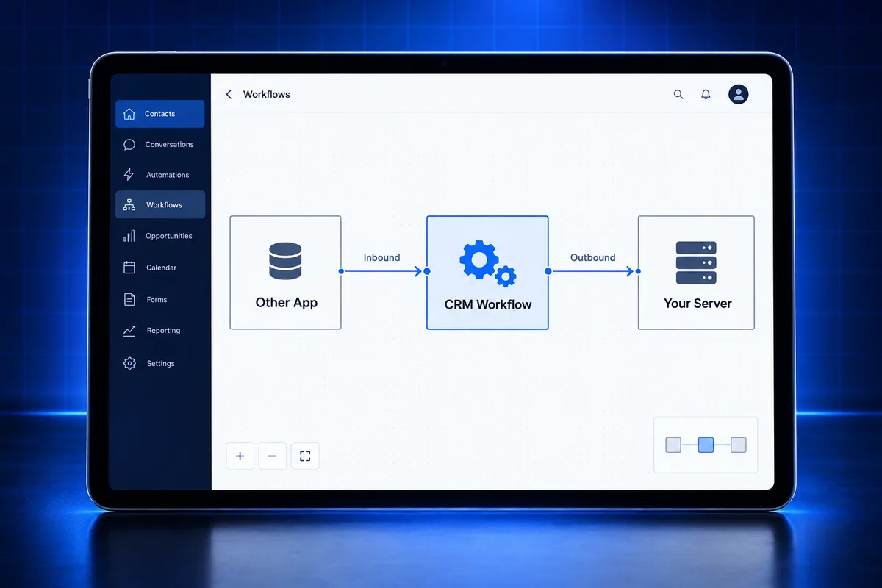The image size is (882, 588).
Task: Open the Contacts home icon
Action: coord(129,114)
